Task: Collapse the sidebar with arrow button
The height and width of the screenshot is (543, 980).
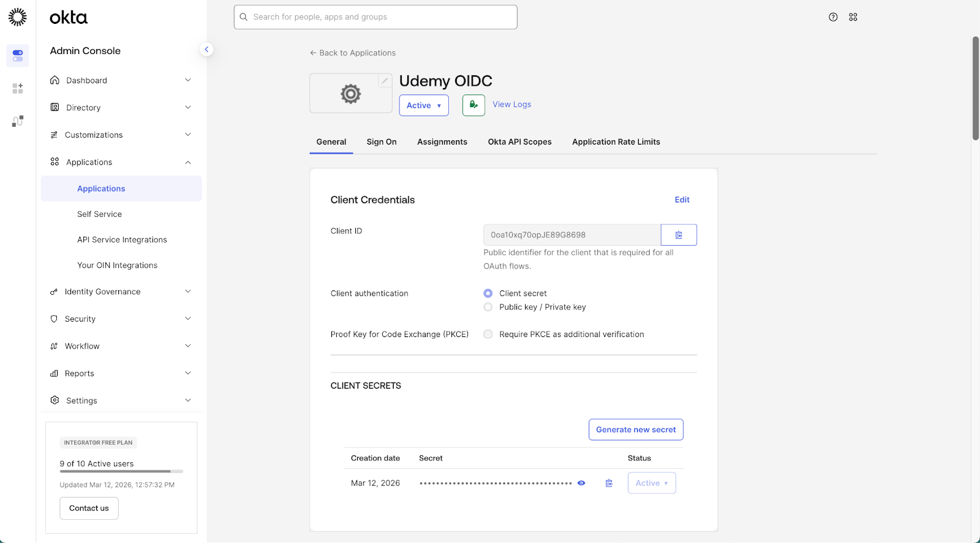Action: point(206,49)
